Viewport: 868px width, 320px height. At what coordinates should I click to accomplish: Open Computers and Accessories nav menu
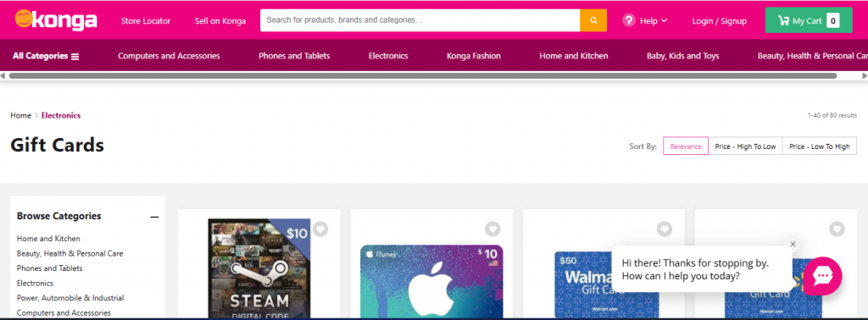169,56
